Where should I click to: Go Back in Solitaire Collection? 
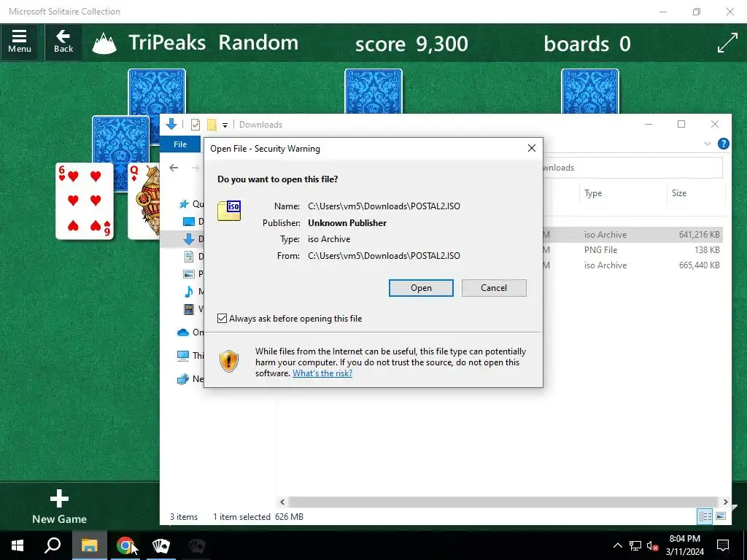pos(63,42)
